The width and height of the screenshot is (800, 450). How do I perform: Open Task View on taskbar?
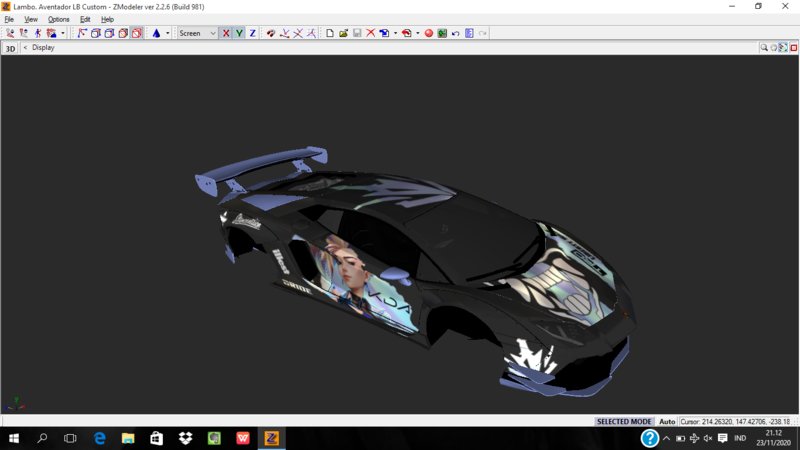tap(70, 438)
